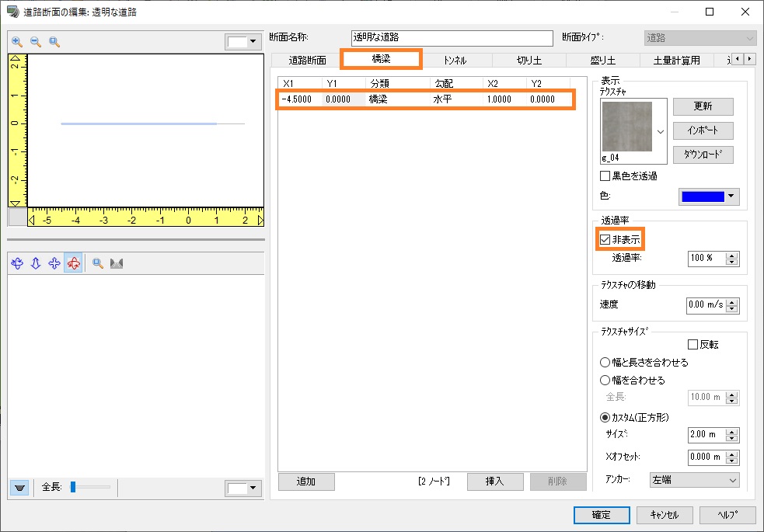The image size is (764, 532).
Task: Check 黒色を透過 checkbox
Action: click(x=605, y=176)
